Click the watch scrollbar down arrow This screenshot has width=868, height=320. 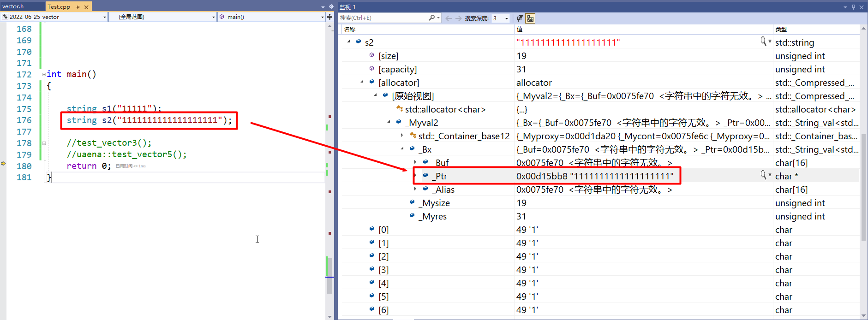tap(863, 316)
